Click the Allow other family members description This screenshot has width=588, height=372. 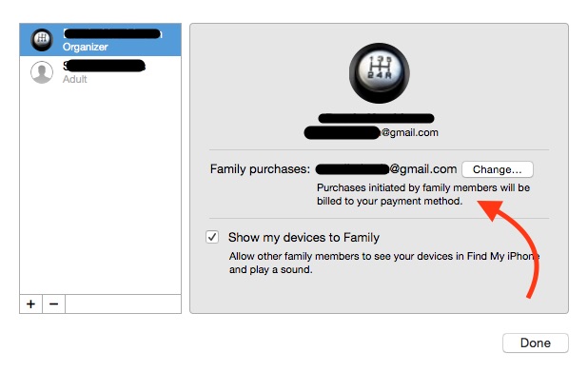(x=384, y=263)
